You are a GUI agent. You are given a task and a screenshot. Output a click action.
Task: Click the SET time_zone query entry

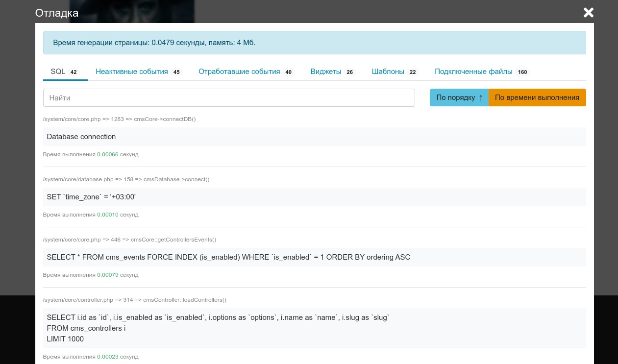click(314, 197)
